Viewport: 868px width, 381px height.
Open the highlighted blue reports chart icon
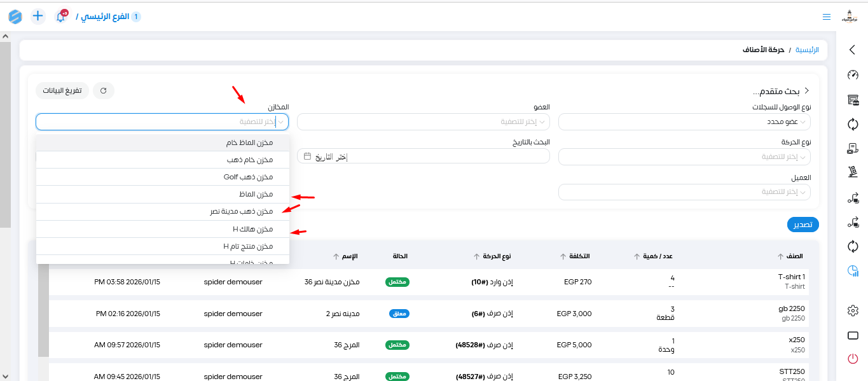click(853, 271)
